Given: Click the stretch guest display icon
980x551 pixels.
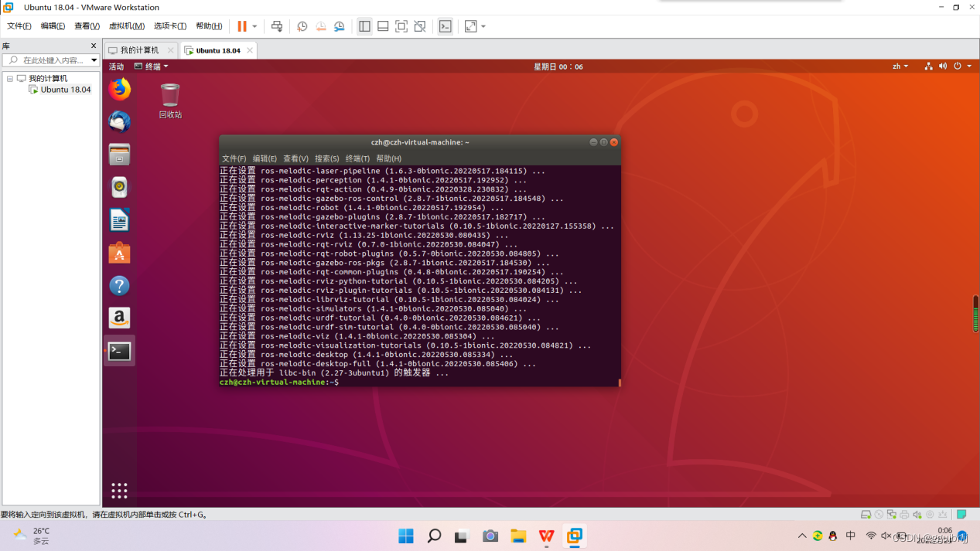Looking at the screenshot, I should pyautogui.click(x=471, y=26).
